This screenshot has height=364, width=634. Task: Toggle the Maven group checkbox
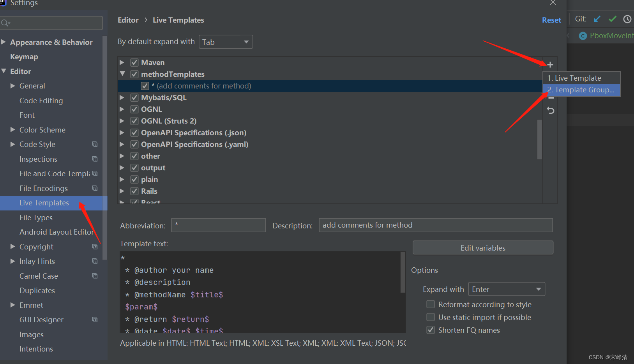[134, 62]
